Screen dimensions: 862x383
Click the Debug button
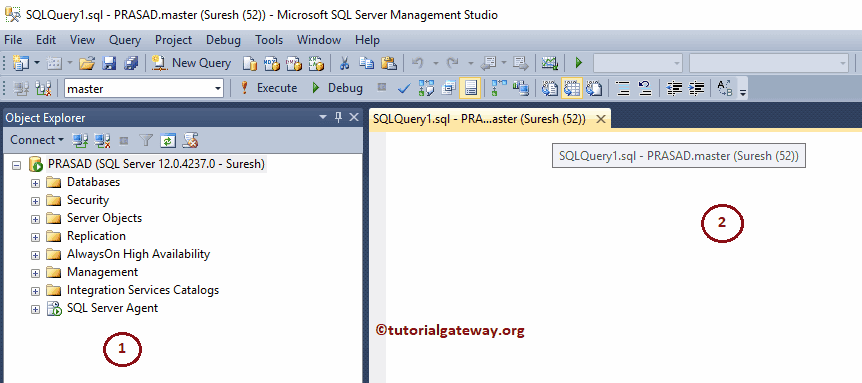(337, 88)
